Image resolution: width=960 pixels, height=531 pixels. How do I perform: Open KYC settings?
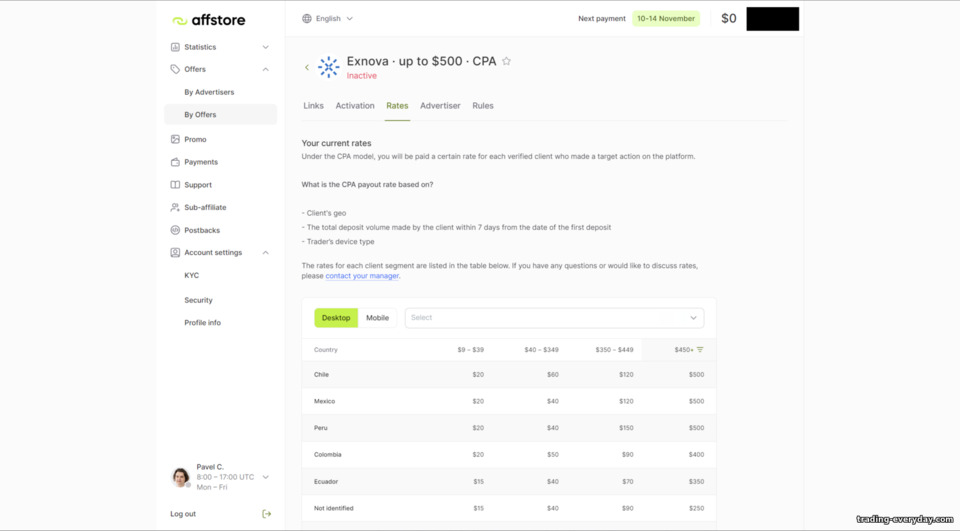point(192,276)
